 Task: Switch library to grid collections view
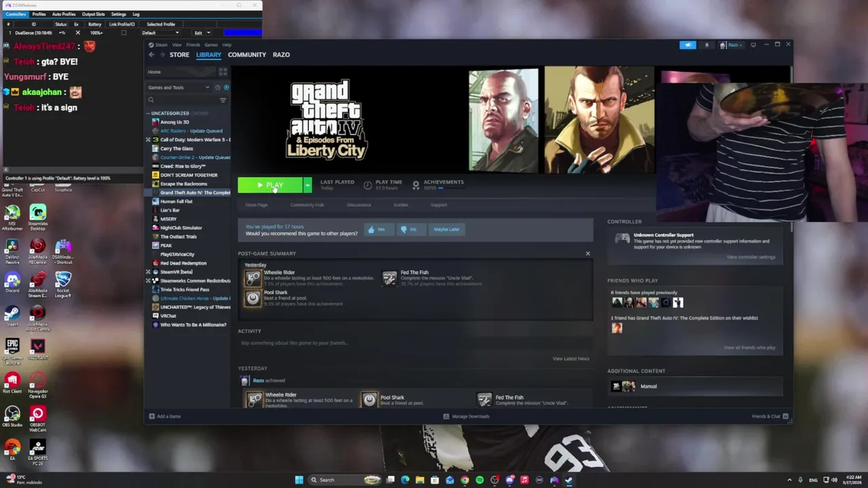point(222,72)
